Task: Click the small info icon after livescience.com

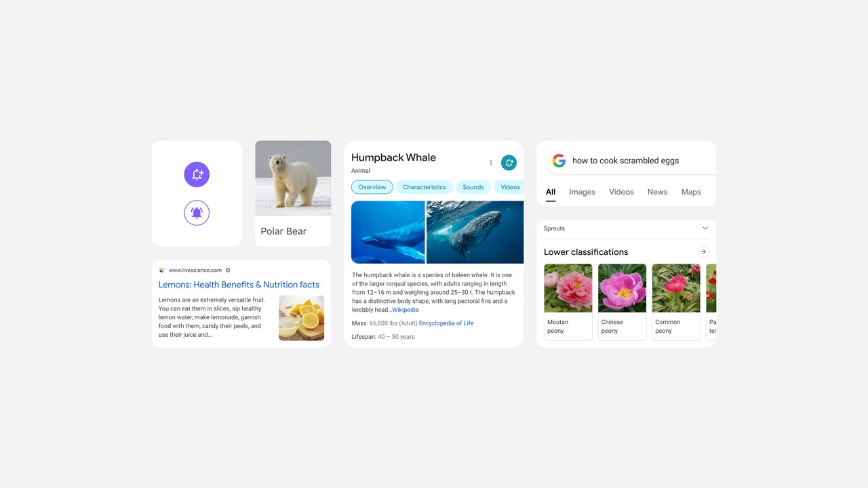Action: pos(228,270)
